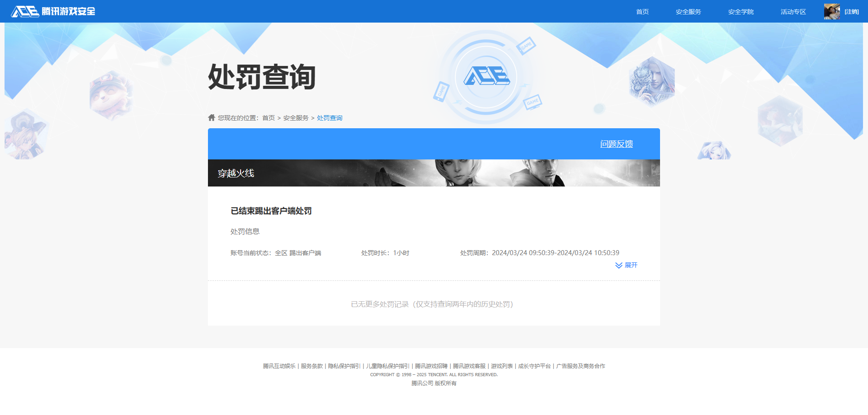Open the 游戏列表 footer link

click(502, 366)
